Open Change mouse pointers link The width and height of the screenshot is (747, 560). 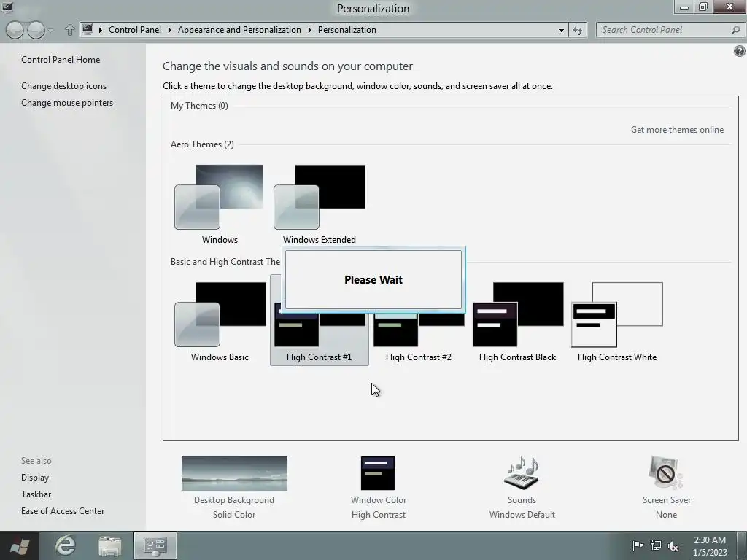click(67, 102)
